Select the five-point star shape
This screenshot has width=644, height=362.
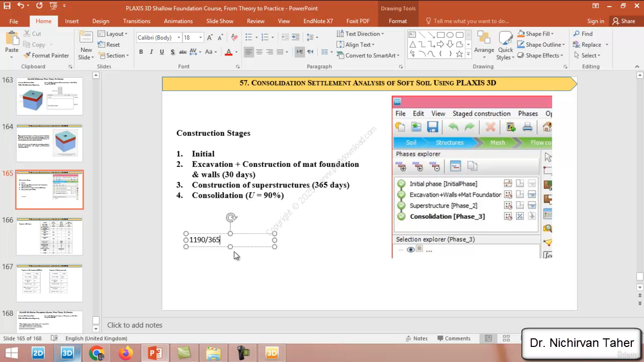(x=459, y=54)
